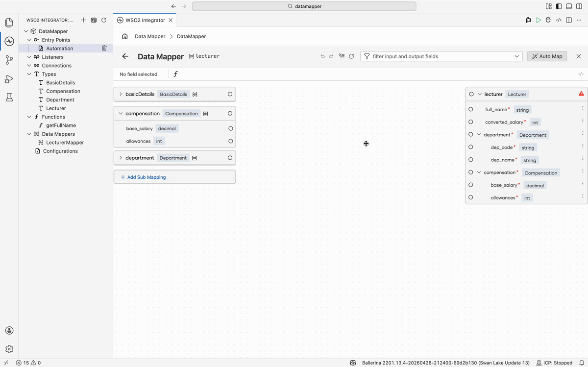Redo the last mapping change

pos(331,56)
